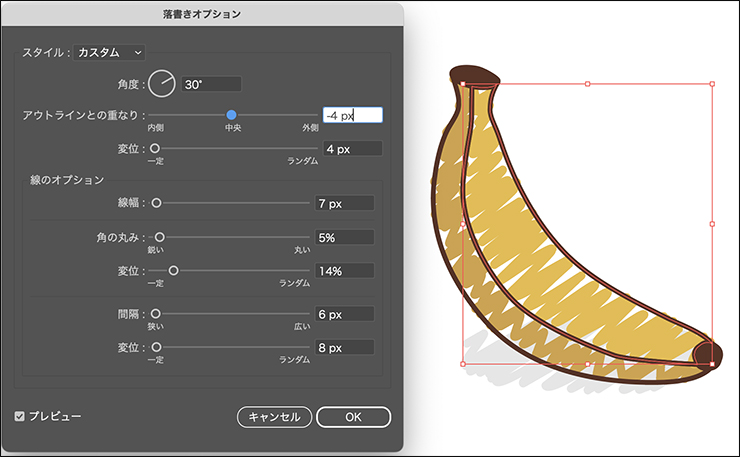The image size is (740, 457).
Task: Click the 変位 field showing 14%
Action: (x=344, y=271)
